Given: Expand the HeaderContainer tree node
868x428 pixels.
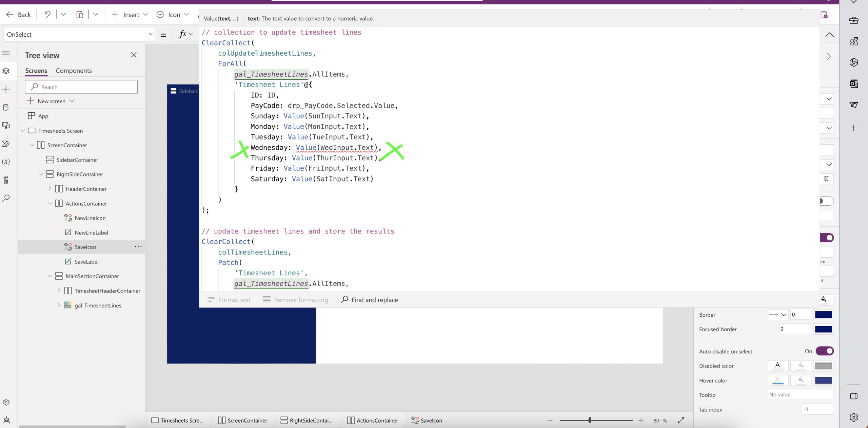Looking at the screenshot, I should tap(50, 189).
